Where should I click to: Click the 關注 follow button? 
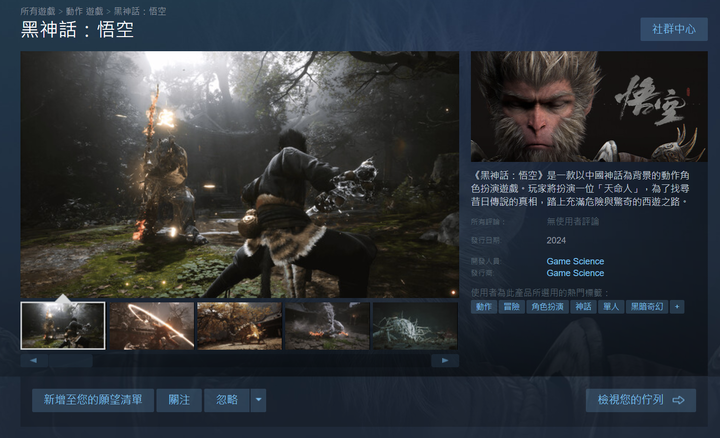click(179, 400)
